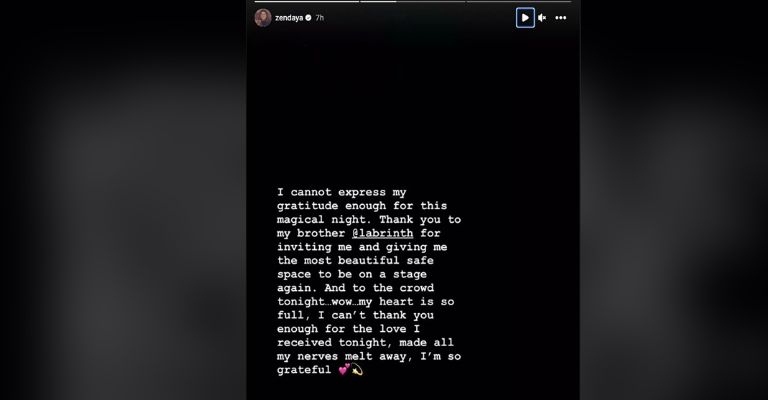This screenshot has width=768, height=400.
Task: Click the blurred panel right of the story
Action: (x=674, y=200)
